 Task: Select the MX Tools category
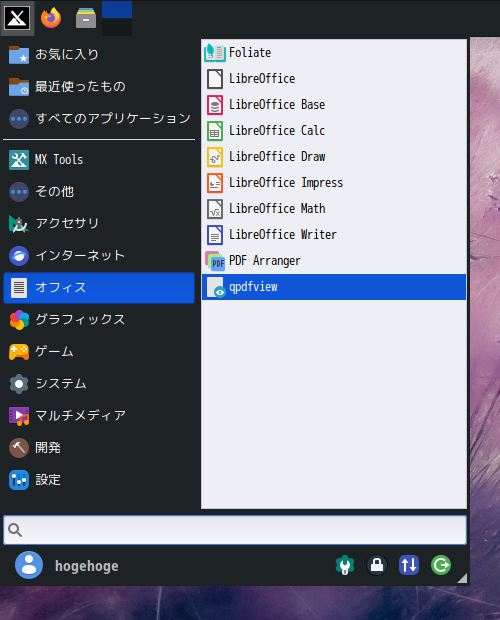click(x=99, y=160)
